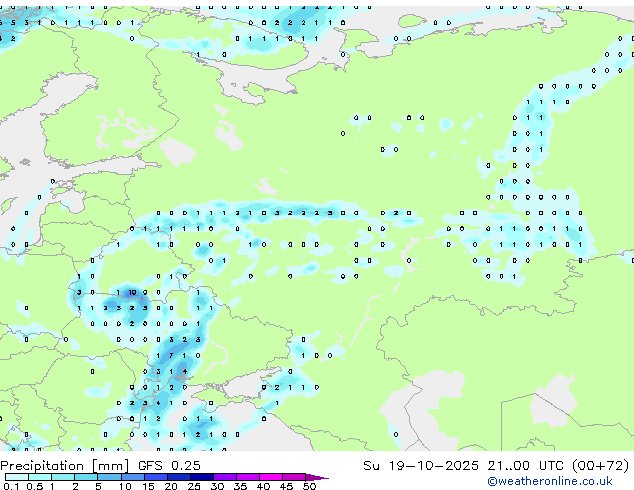Choose the 25–30 mm dark blue swatch
The width and height of the screenshot is (634, 490).
201,477
